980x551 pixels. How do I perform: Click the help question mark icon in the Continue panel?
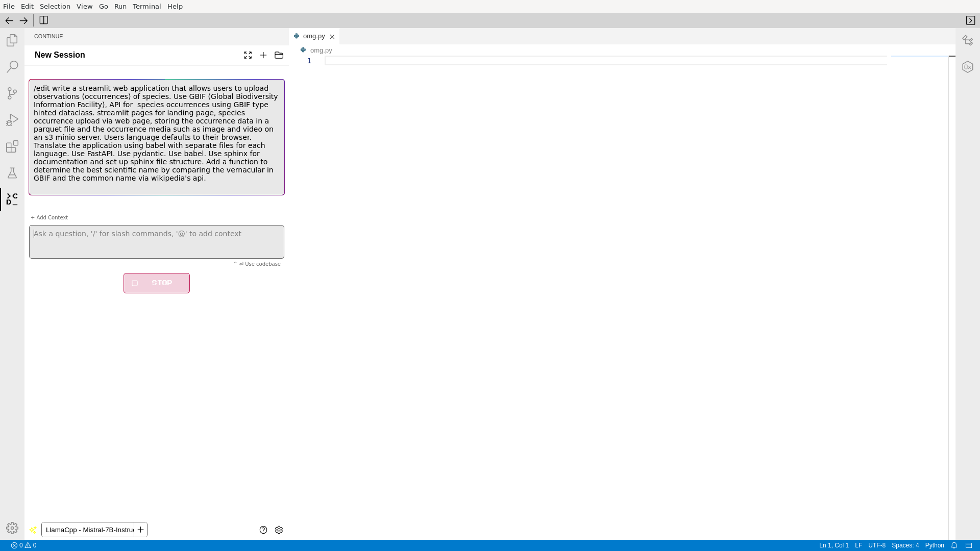(263, 530)
